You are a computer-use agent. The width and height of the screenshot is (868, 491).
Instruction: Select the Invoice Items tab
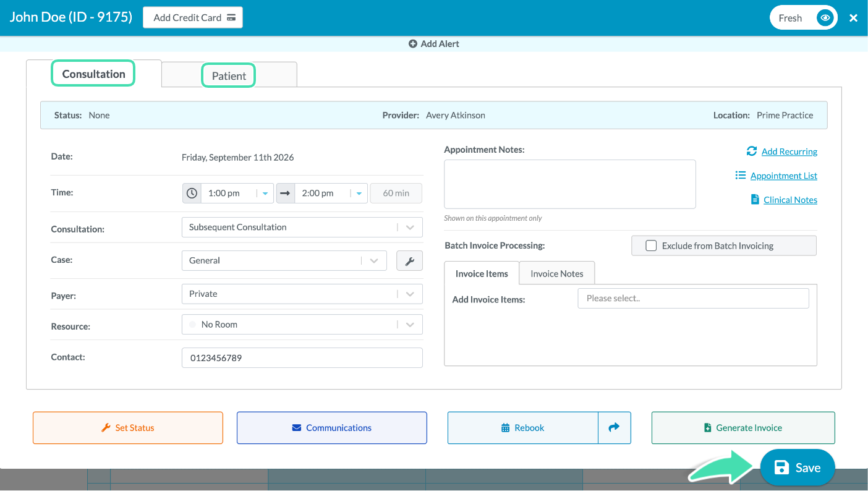click(482, 273)
